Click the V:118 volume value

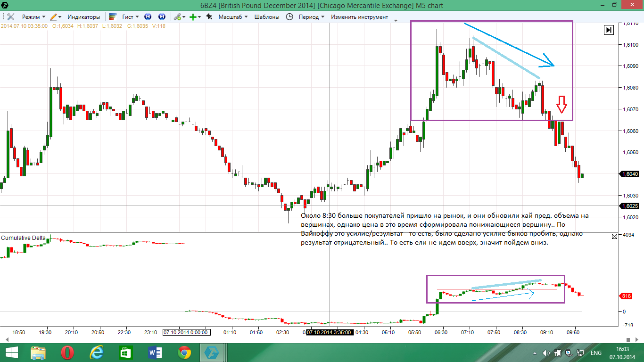coord(158,26)
